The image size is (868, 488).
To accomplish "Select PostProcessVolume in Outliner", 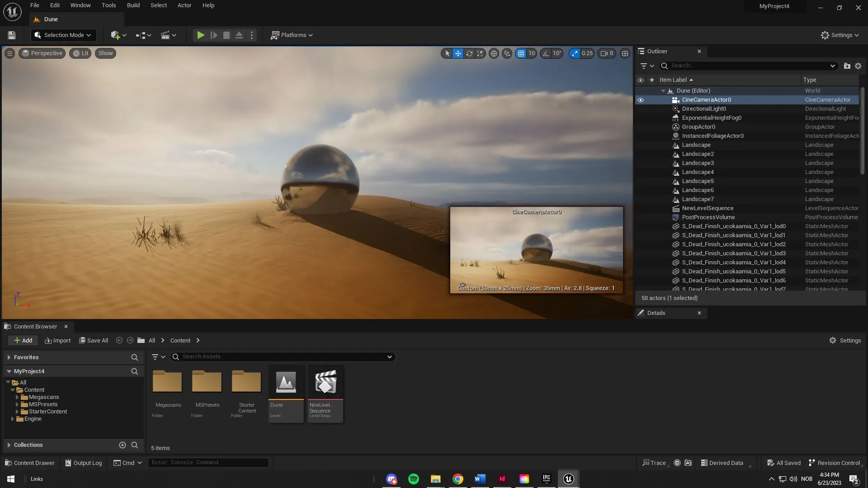I will pos(708,217).
